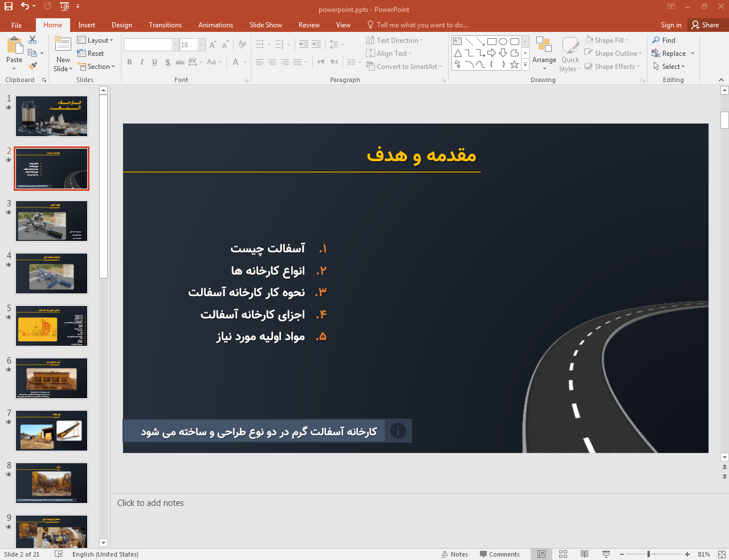Adjust the zoom slider handle
Image resolution: width=729 pixels, height=560 pixels.
coord(649,554)
